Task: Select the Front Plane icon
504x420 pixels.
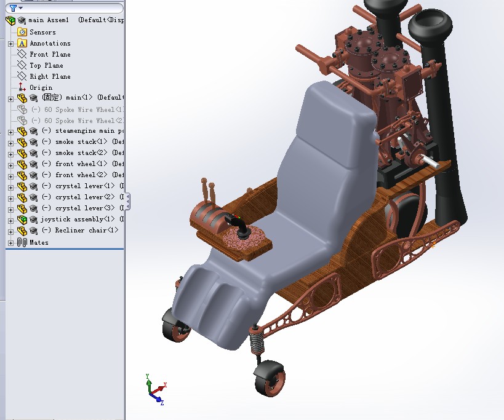Action: [x=22, y=54]
